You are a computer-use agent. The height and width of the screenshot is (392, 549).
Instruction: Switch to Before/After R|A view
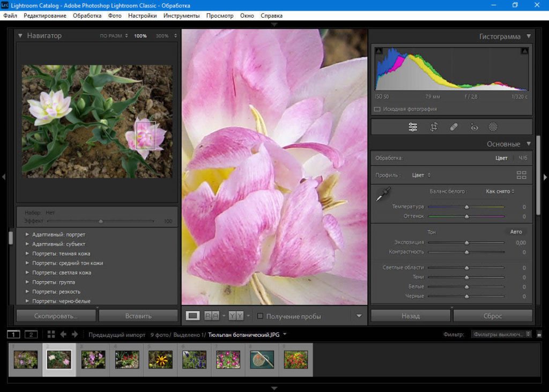click(212, 316)
